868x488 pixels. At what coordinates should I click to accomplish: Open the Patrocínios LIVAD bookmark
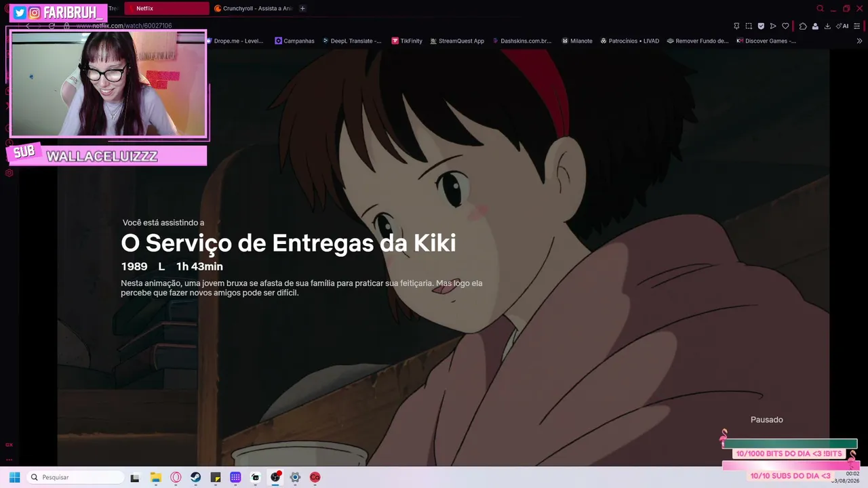[629, 41]
